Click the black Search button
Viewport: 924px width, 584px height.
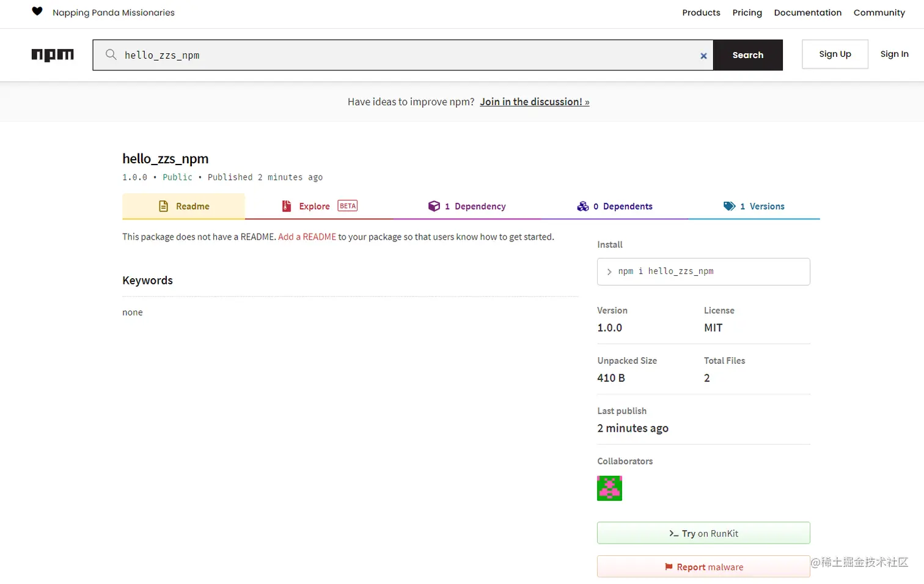click(748, 55)
